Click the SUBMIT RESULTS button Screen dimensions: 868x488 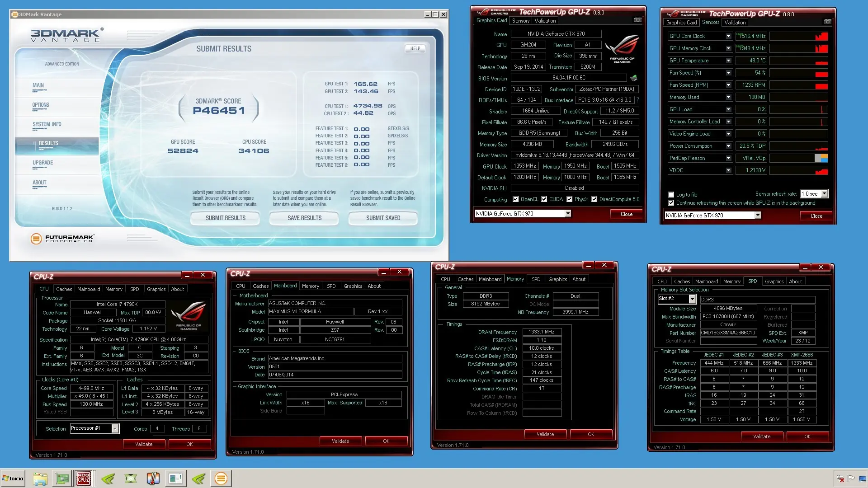coord(225,218)
